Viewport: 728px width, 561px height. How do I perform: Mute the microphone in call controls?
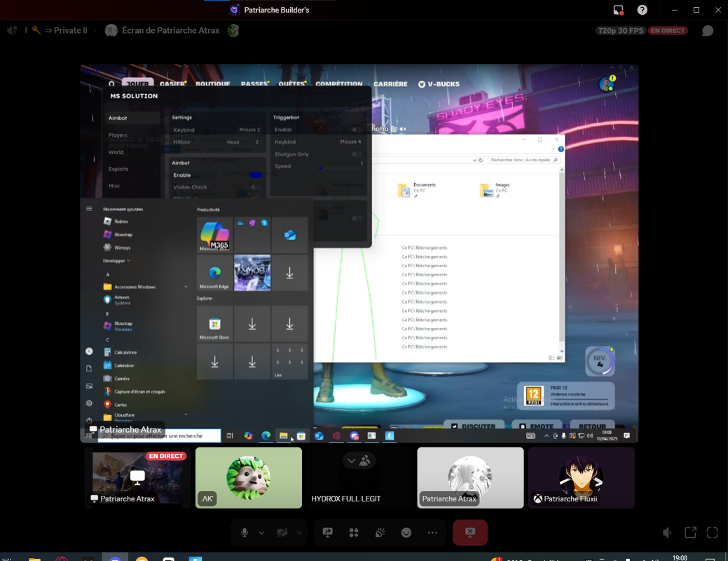click(x=245, y=533)
